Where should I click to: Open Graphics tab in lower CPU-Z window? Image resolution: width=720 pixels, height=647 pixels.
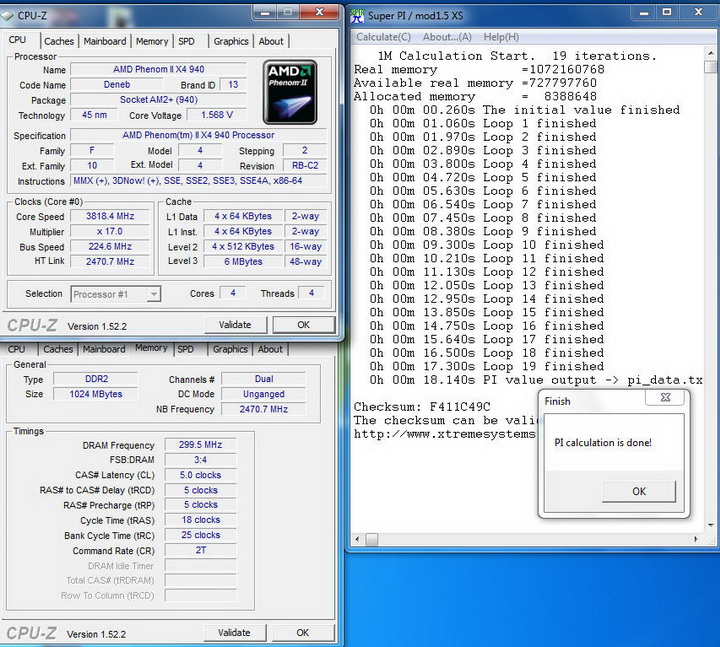click(x=230, y=349)
